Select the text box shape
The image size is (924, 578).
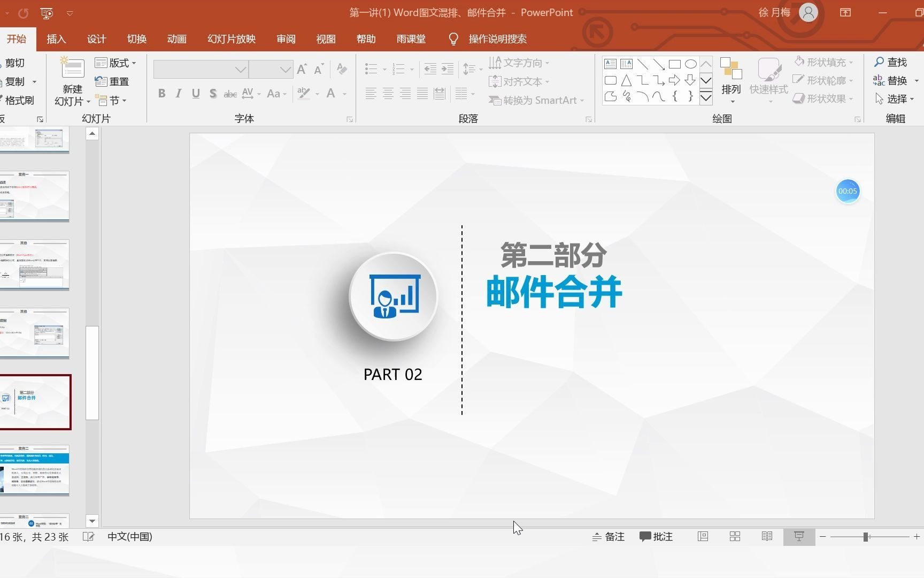610,64
